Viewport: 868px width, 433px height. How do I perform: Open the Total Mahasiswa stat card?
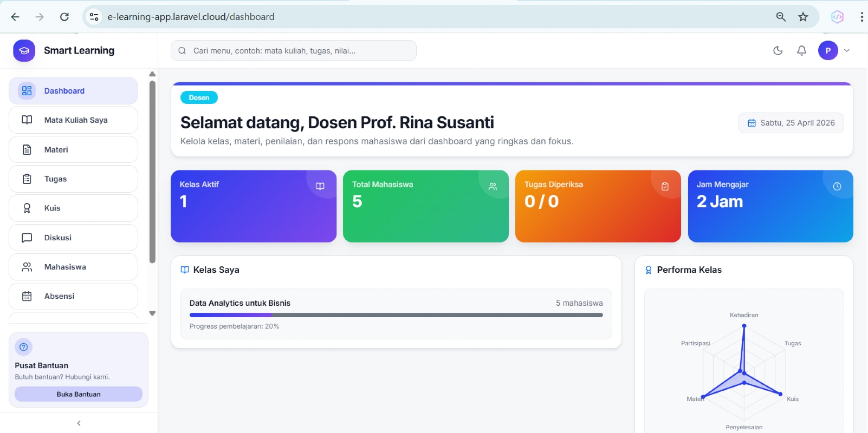coord(426,206)
